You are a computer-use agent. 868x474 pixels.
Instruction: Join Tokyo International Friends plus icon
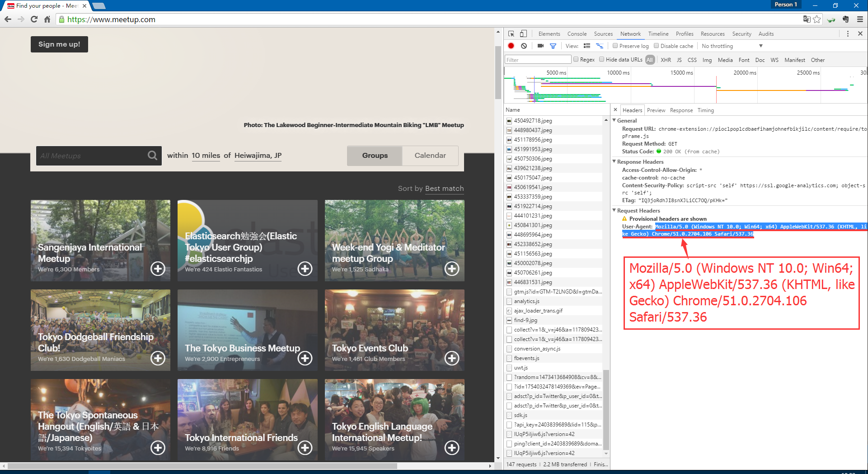click(305, 448)
